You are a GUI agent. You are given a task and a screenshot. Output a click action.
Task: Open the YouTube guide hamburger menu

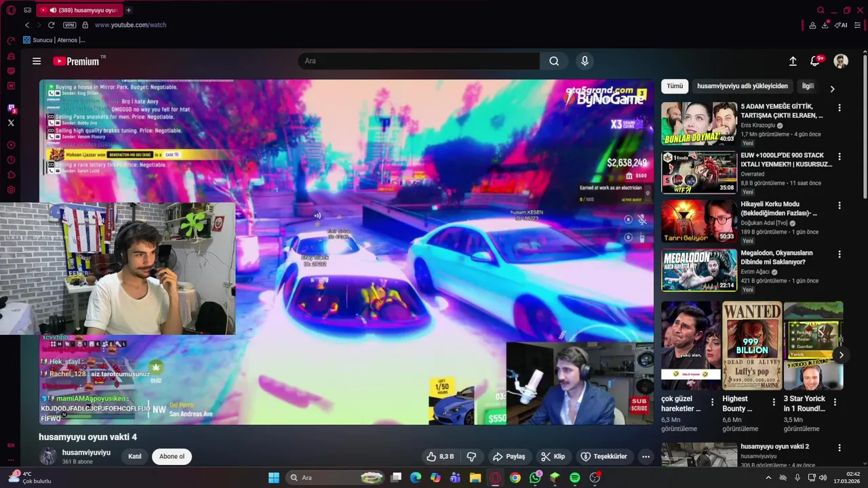(x=37, y=61)
